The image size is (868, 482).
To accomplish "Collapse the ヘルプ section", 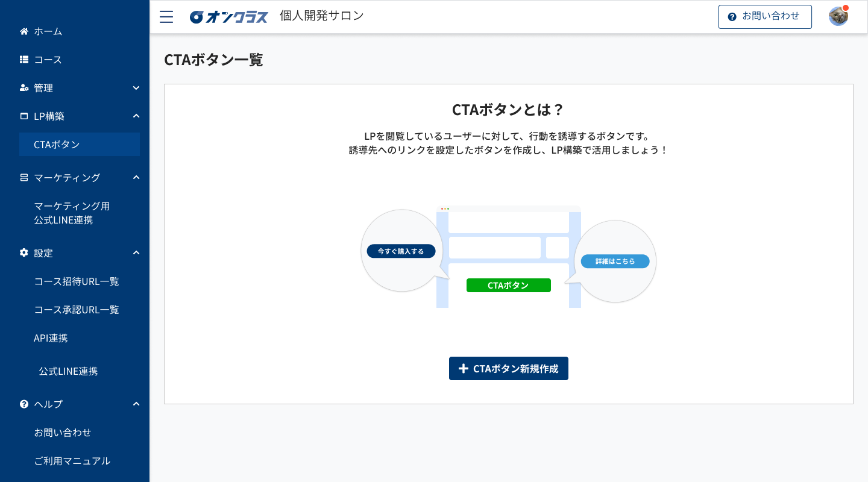I will click(x=136, y=404).
